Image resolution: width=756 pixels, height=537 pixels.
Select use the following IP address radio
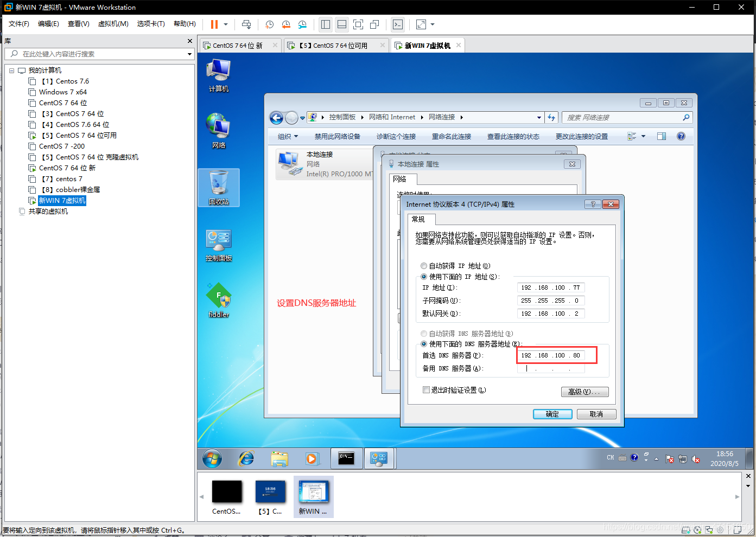[x=424, y=277]
